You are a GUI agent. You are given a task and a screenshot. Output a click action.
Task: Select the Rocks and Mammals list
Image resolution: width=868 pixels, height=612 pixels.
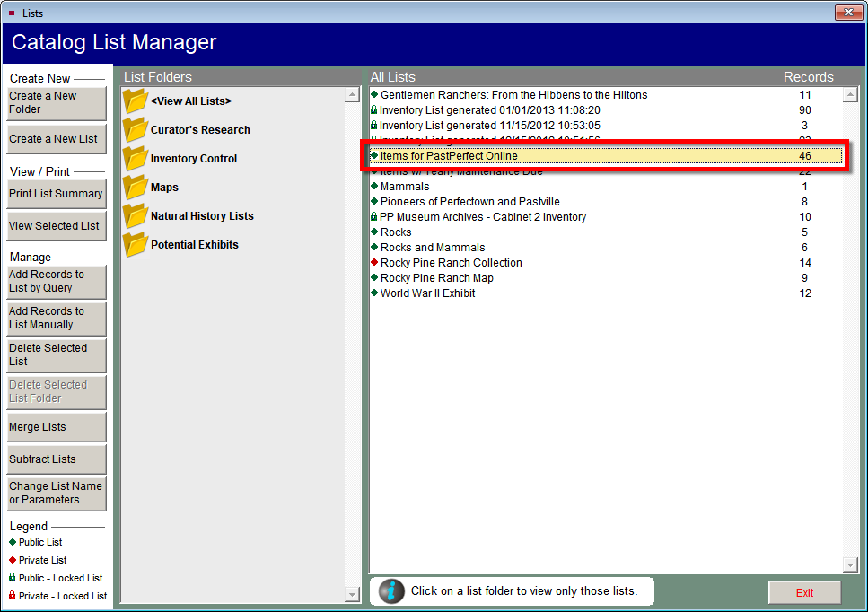tap(432, 247)
